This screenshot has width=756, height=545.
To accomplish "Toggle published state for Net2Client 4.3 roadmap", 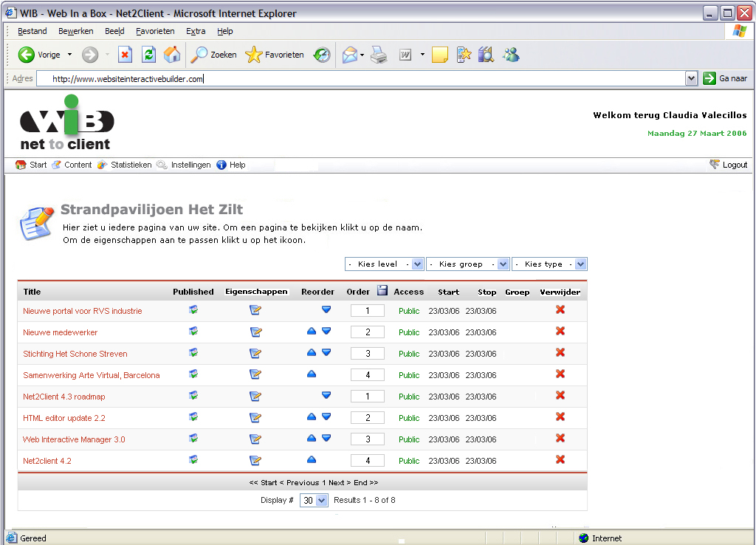I will point(193,396).
